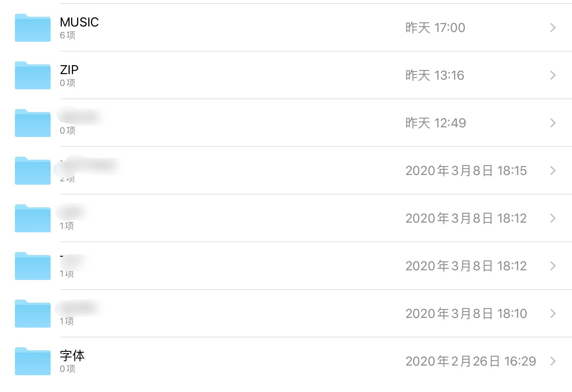Select the 昨天 13:16 timestamp
This screenshot has height=392, width=572.
tap(435, 75)
